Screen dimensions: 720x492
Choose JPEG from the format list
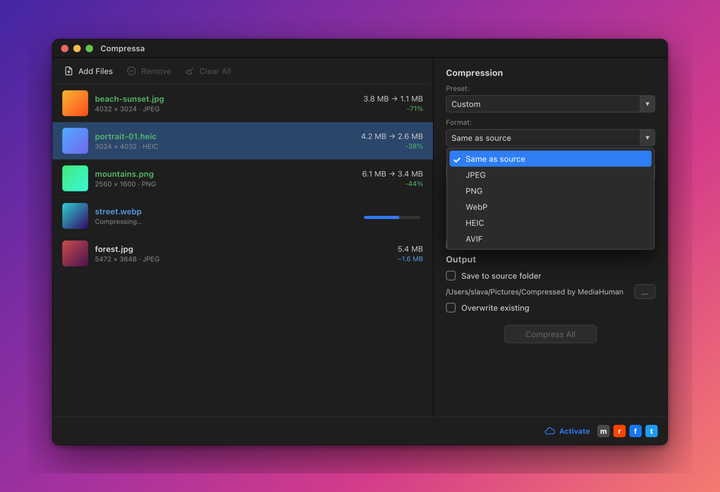pos(550,175)
